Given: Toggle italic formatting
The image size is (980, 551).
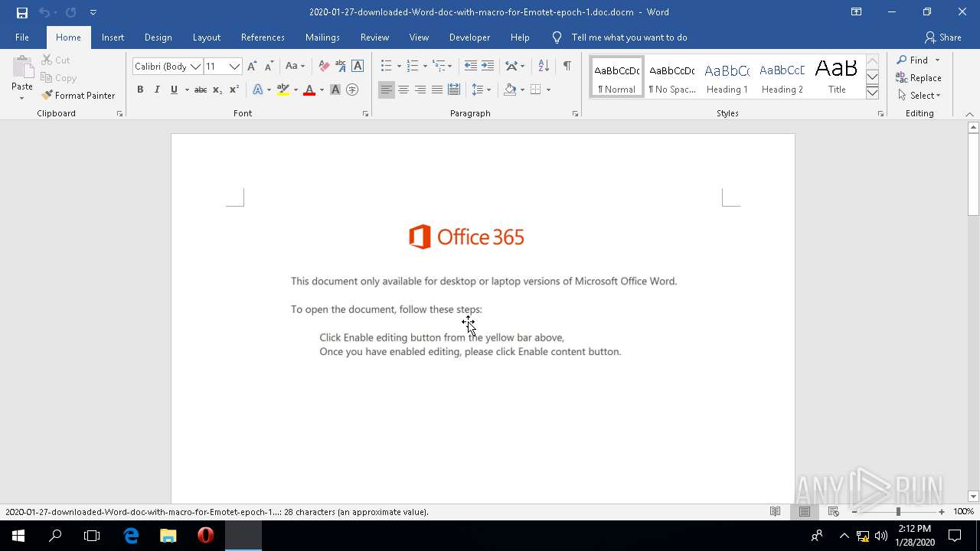Looking at the screenshot, I should 157,90.
